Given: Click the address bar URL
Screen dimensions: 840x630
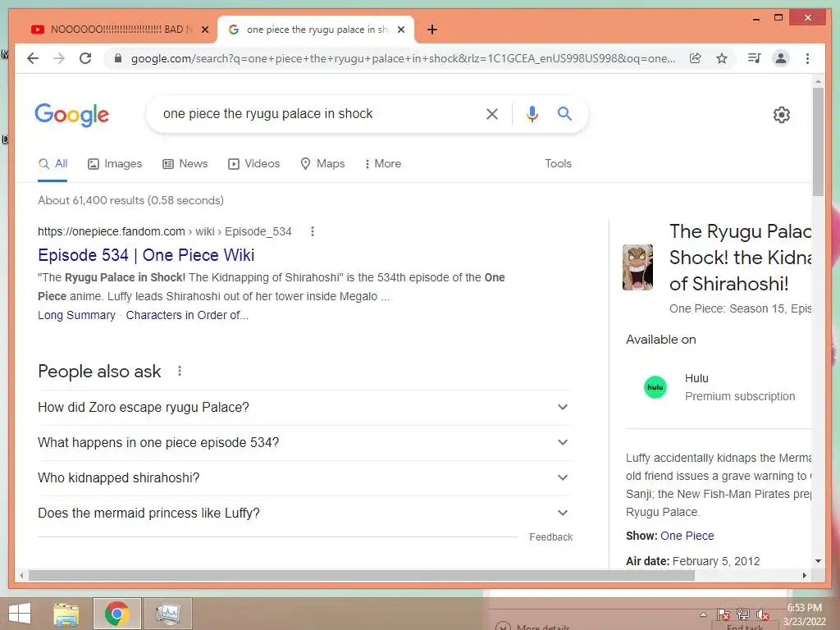Looking at the screenshot, I should [x=403, y=58].
